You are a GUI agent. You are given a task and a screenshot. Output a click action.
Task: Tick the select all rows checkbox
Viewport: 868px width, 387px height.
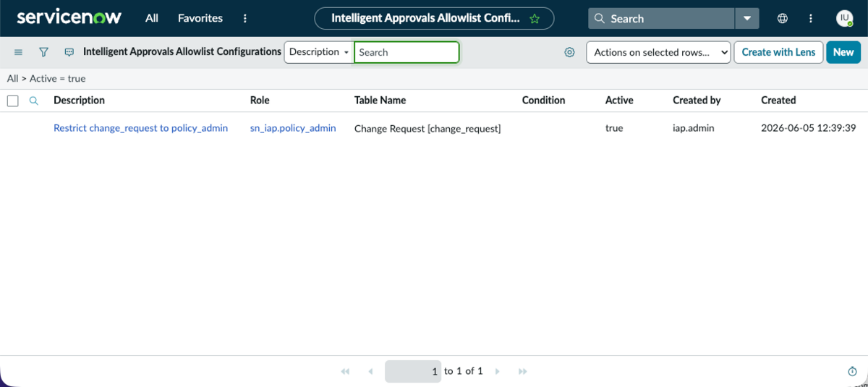[12, 101]
